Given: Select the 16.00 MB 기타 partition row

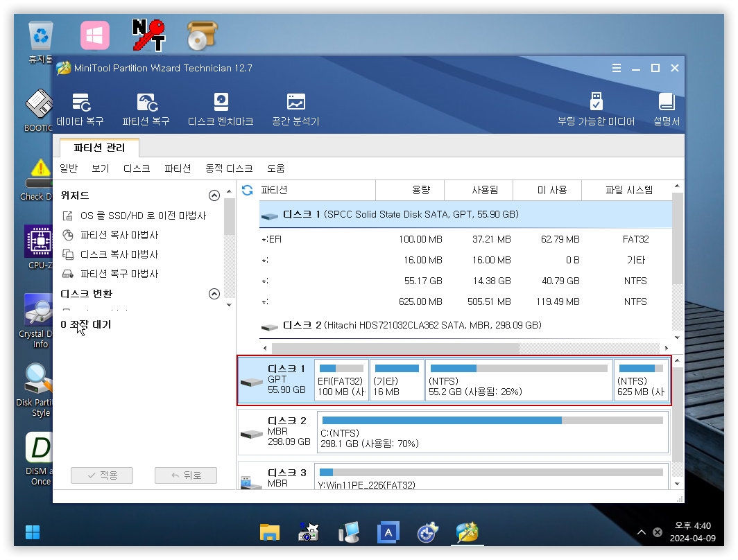Looking at the screenshot, I should pos(465,260).
